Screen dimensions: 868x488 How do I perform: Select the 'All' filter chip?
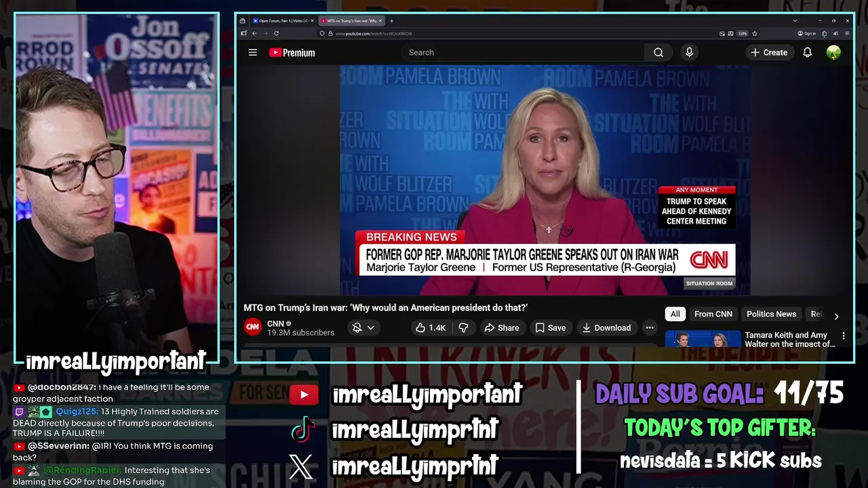tap(675, 314)
